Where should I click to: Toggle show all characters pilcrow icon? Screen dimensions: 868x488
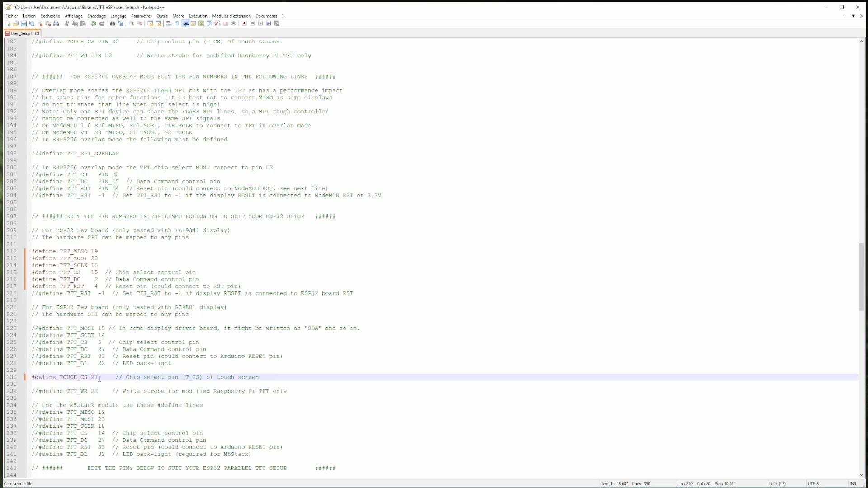pyautogui.click(x=177, y=23)
